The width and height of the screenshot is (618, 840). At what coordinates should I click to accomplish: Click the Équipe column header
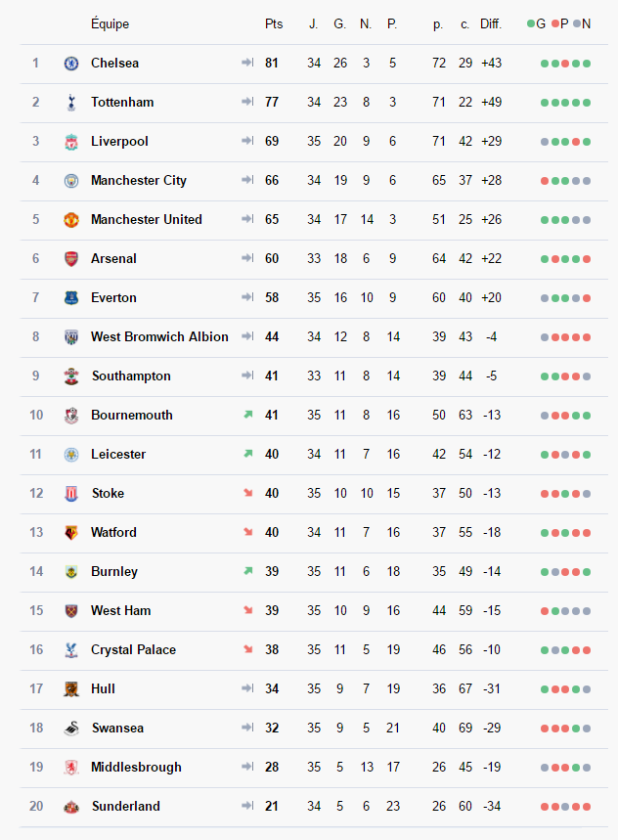click(x=110, y=23)
